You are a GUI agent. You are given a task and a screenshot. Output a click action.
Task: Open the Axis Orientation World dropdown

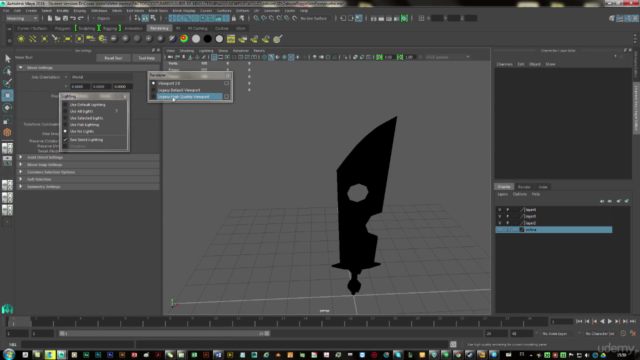tap(101, 77)
